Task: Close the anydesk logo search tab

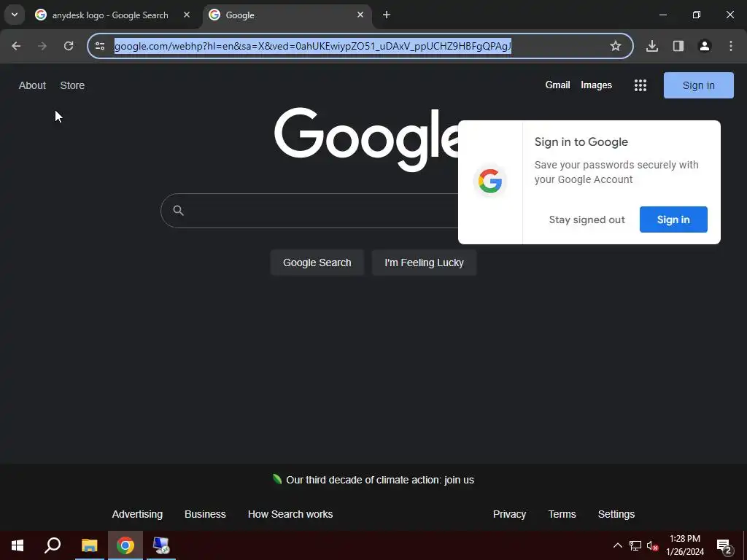Action: pos(187,15)
